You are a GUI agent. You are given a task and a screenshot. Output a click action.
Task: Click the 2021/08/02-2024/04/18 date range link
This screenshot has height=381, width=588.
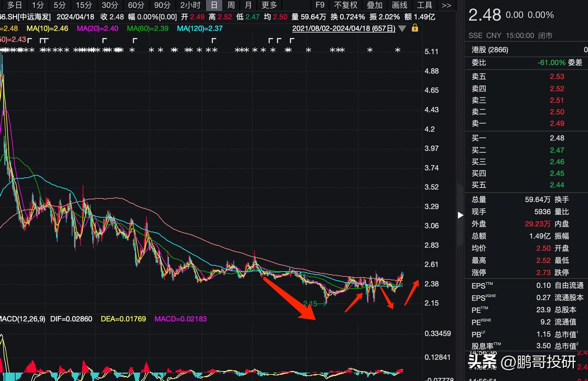(343, 28)
